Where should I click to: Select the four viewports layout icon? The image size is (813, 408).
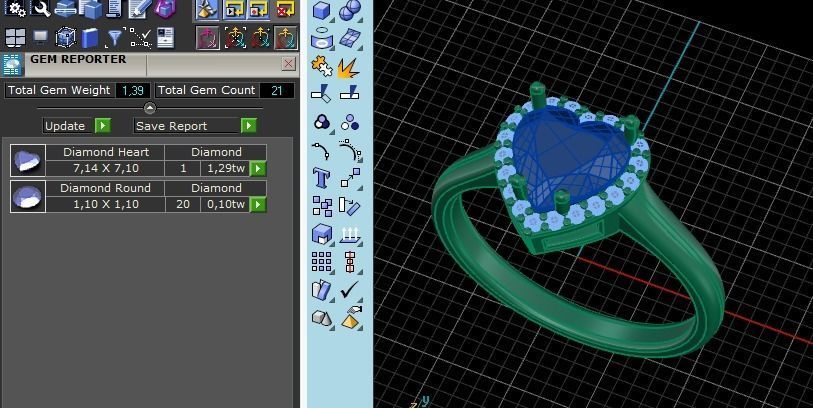(15, 37)
